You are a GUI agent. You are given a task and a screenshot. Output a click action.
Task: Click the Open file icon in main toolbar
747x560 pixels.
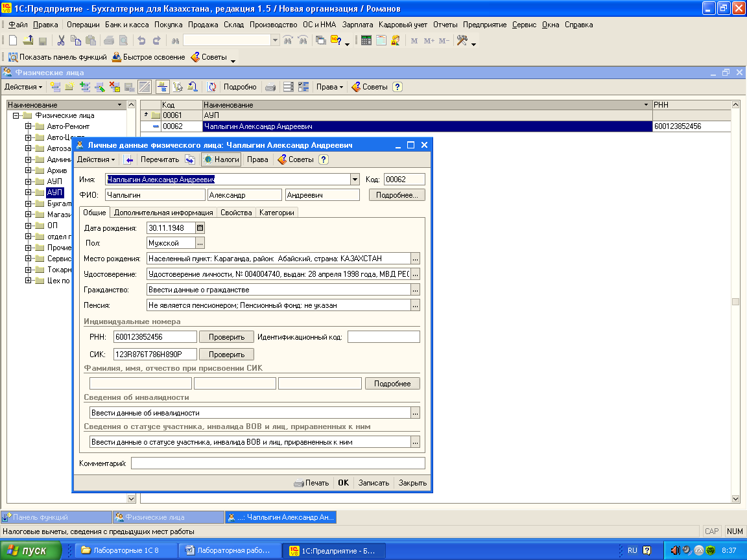(28, 40)
